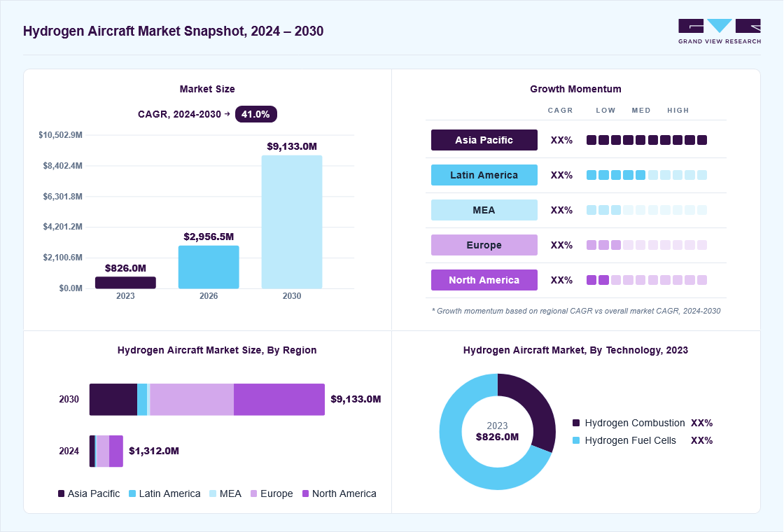Click the HIGH column header

[678, 111]
